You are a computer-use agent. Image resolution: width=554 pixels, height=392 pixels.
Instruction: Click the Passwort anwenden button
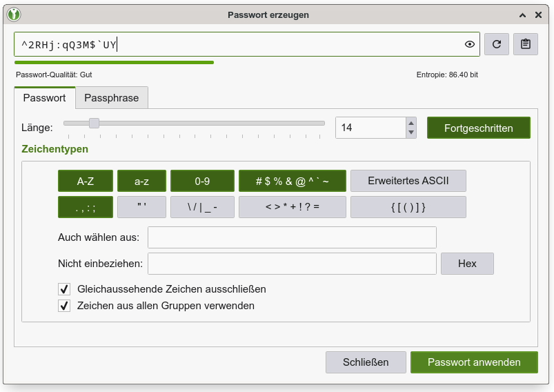pyautogui.click(x=474, y=362)
